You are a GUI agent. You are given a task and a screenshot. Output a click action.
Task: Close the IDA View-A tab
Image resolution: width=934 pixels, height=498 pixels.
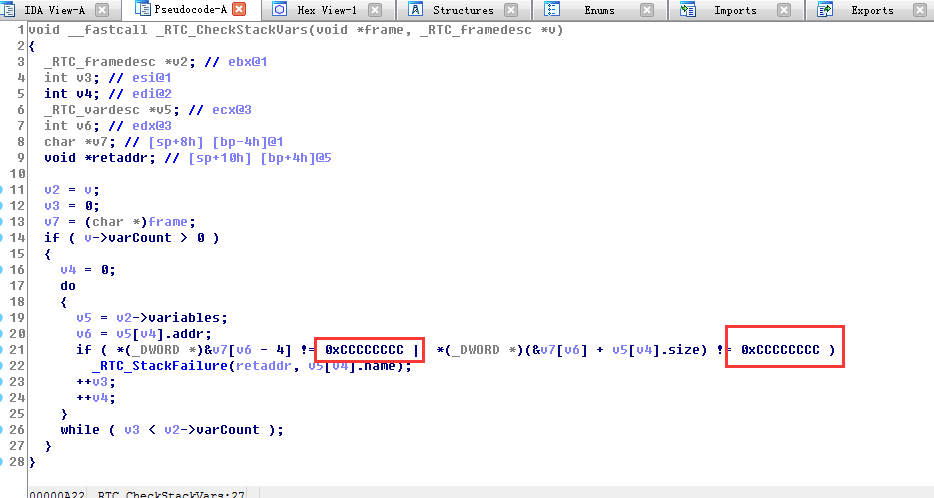click(x=105, y=10)
